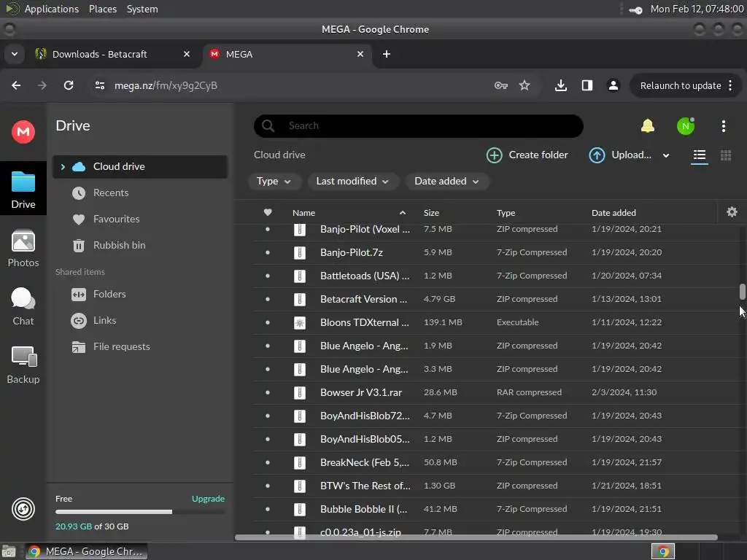This screenshot has height=560, width=747.
Task: Select the Banjo-Pilot.7z file
Action: coord(495,252)
